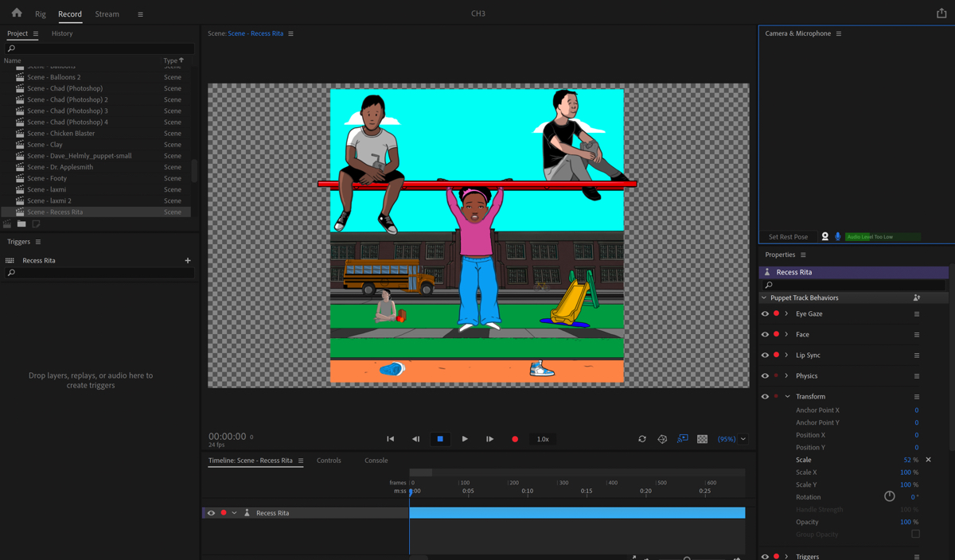
Task: Focus the Triggers panel search field
Action: coord(99,273)
